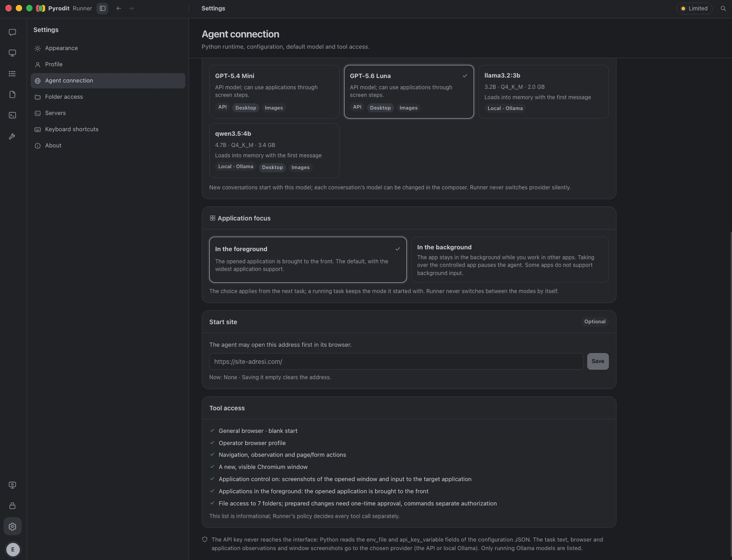This screenshot has width=732, height=560.
Task: Click the screen-share icon near bottom of rail
Action: coord(13,485)
